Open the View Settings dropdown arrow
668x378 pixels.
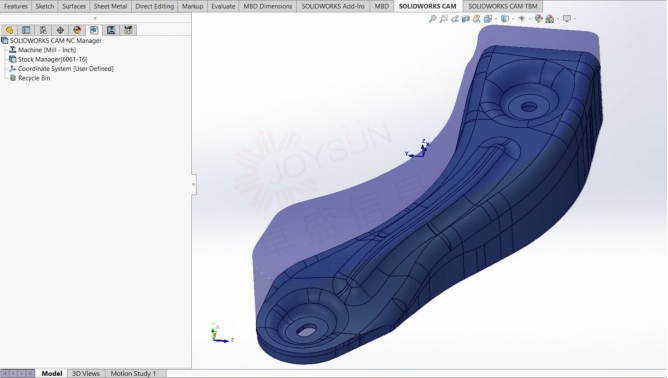pos(575,19)
